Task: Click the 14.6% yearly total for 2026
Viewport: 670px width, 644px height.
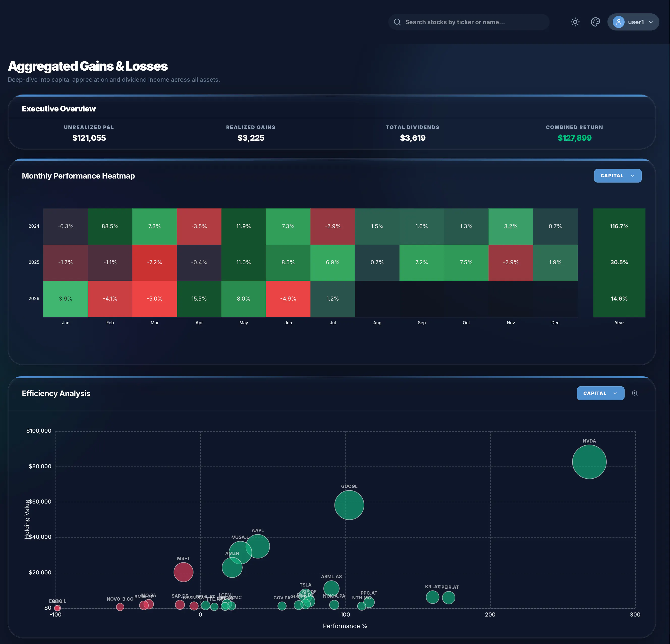Action: pos(619,299)
